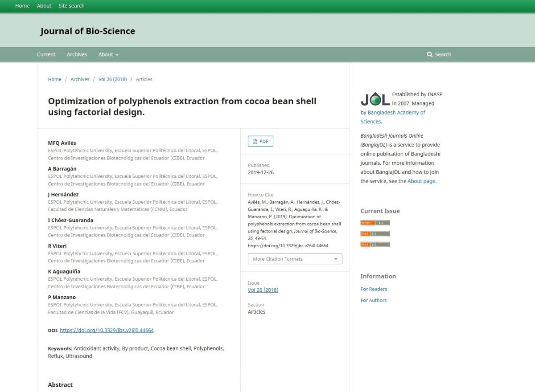The image size is (535, 392).
Task: Click the article DOI link
Action: click(x=107, y=331)
